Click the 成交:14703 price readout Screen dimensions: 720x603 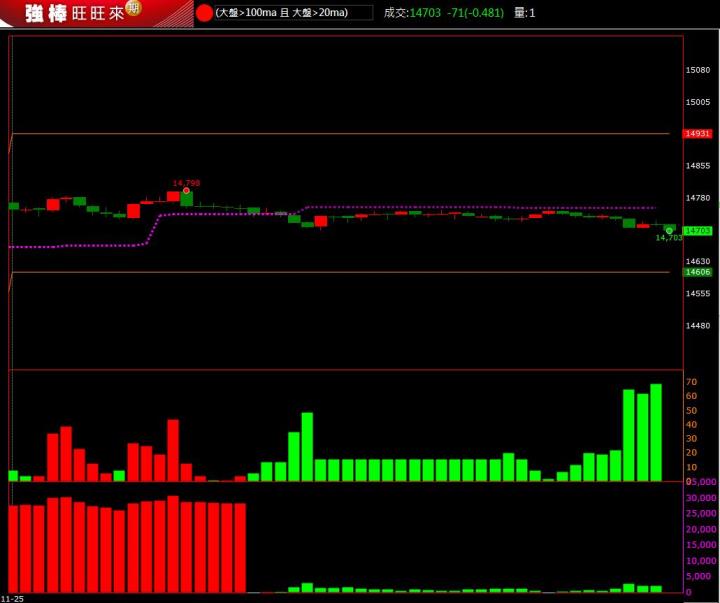(412, 13)
